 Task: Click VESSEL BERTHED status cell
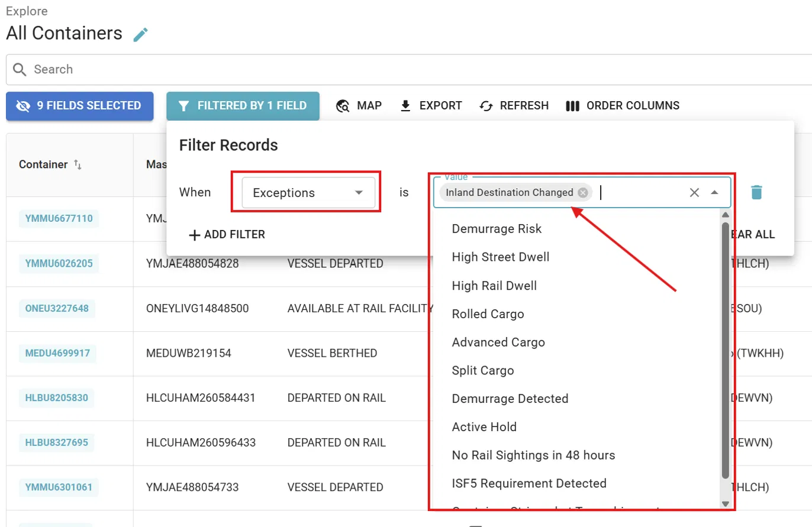332,353
